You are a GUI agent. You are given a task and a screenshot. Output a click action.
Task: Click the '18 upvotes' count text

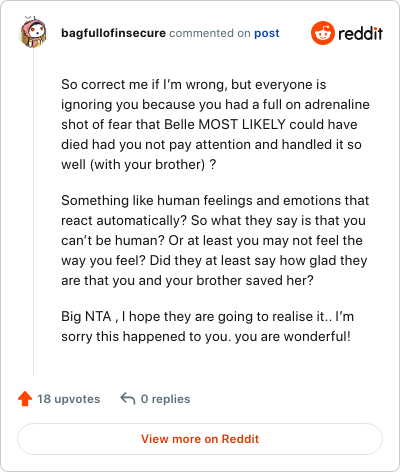coord(69,399)
